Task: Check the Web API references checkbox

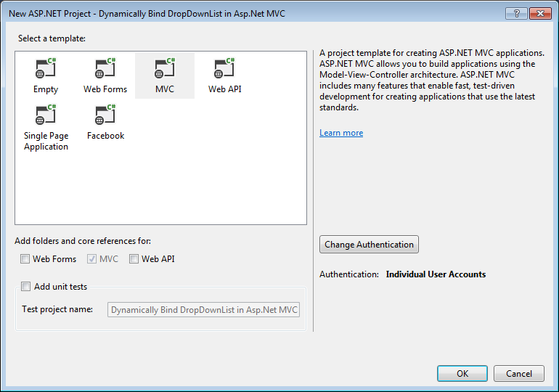Action: coord(134,258)
